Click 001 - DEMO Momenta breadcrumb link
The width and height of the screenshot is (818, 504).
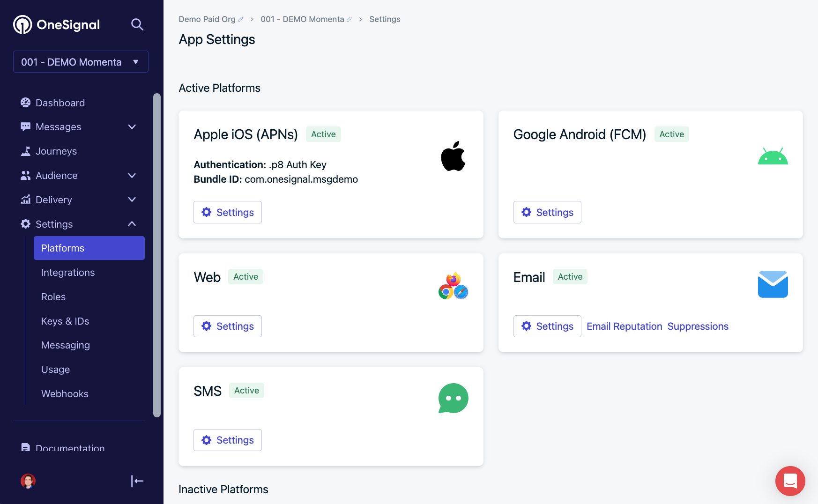[302, 19]
